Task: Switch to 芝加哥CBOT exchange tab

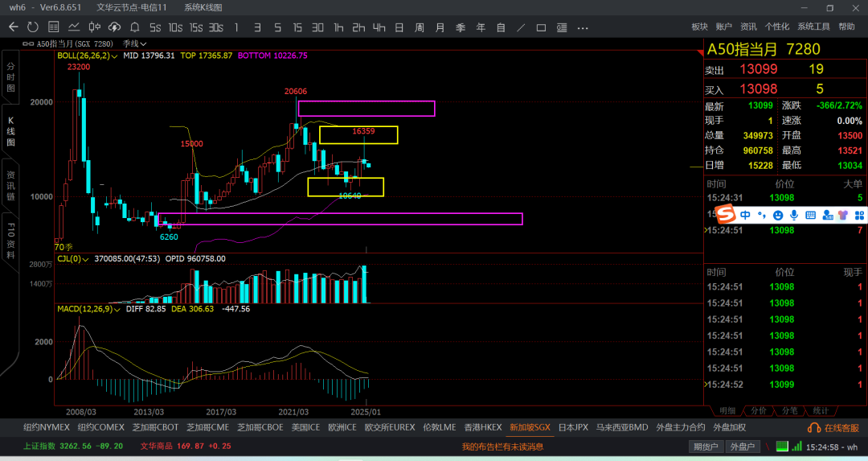Action: click(156, 428)
